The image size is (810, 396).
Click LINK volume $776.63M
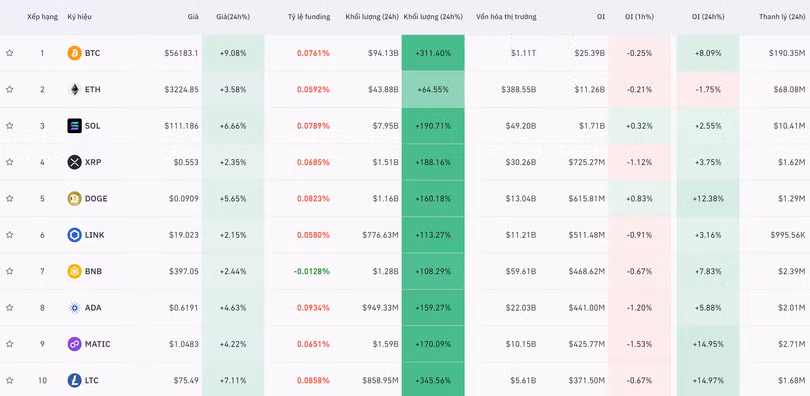click(380, 235)
